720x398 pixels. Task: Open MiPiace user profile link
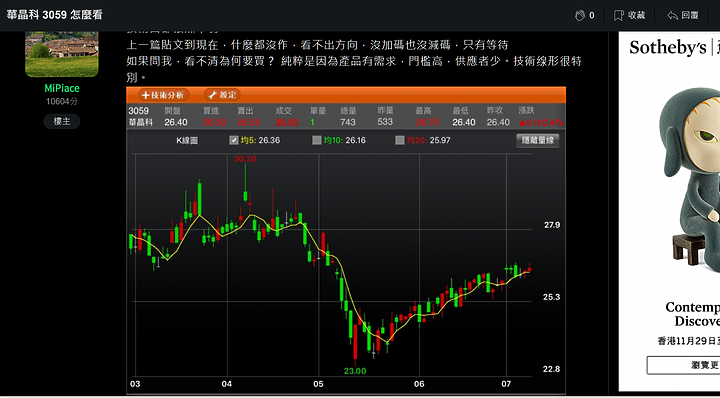click(x=62, y=88)
